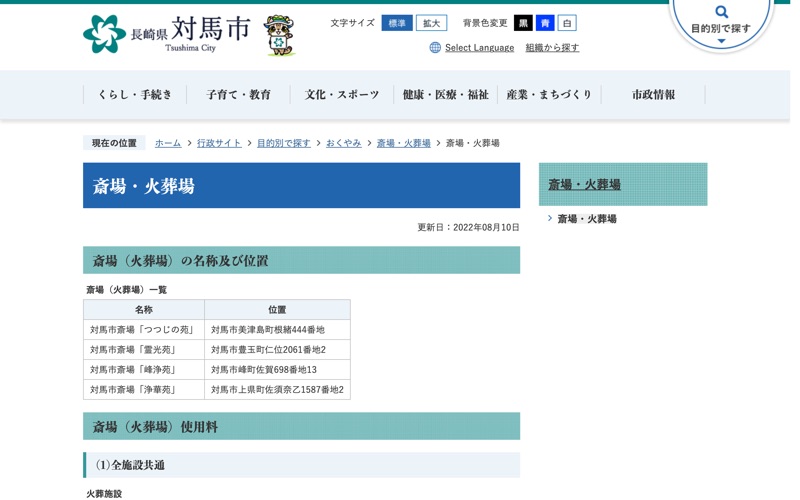This screenshot has width=800, height=500.
Task: Click the subheading (1)全施設共通
Action: pyautogui.click(x=302, y=465)
